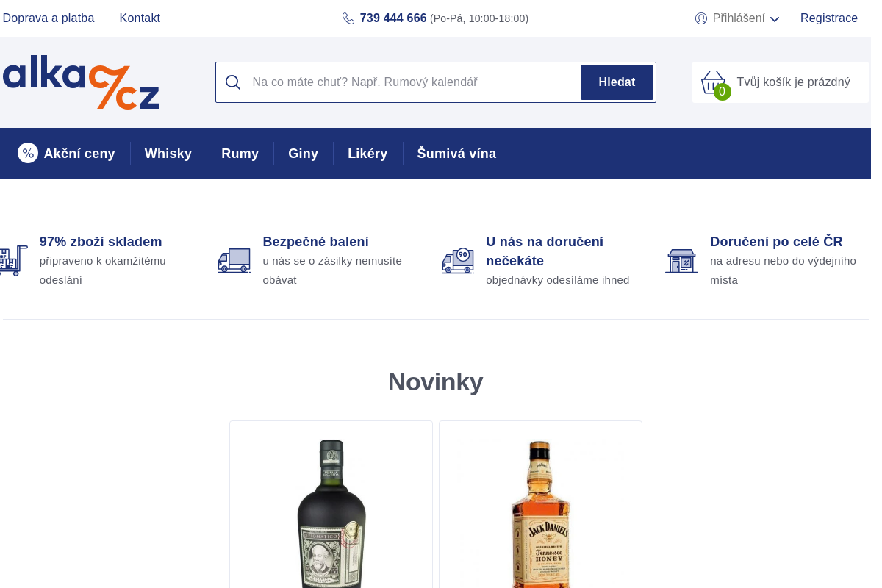
Task: Click the text objednávky odesíláme ihned
Action: point(558,280)
